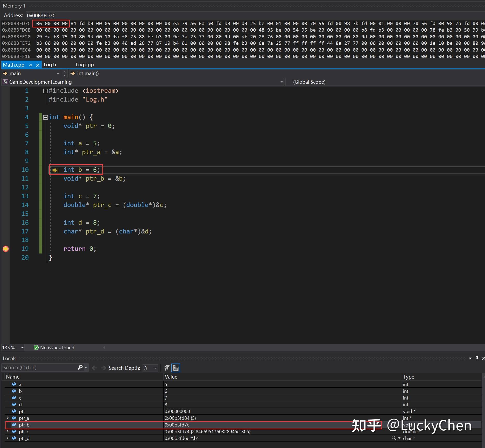Click the back arrow in the Locals panel
The image size is (485, 448).
[x=95, y=368]
